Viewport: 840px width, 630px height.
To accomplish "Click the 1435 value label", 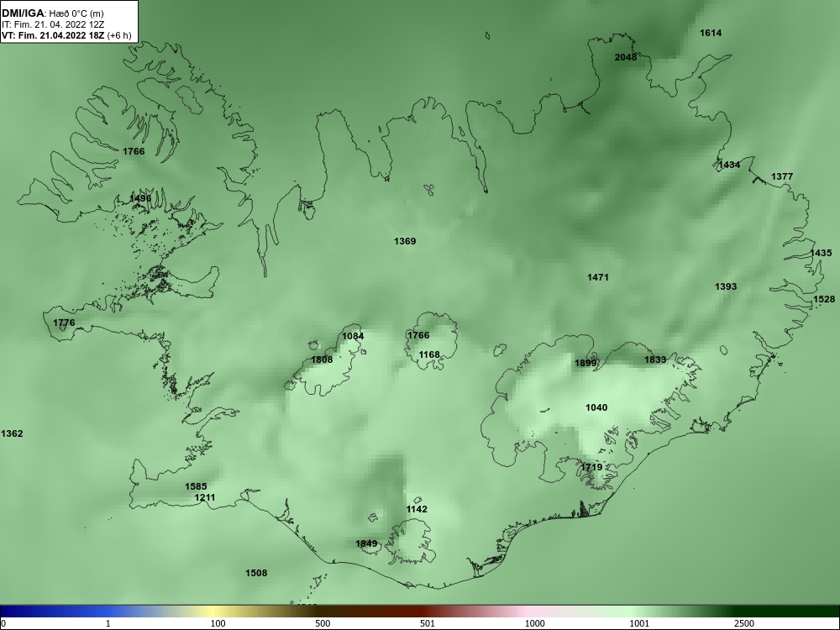I will (x=822, y=254).
